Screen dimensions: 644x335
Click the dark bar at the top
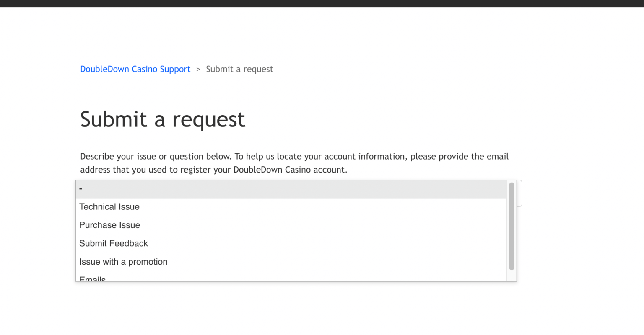pos(322,3)
